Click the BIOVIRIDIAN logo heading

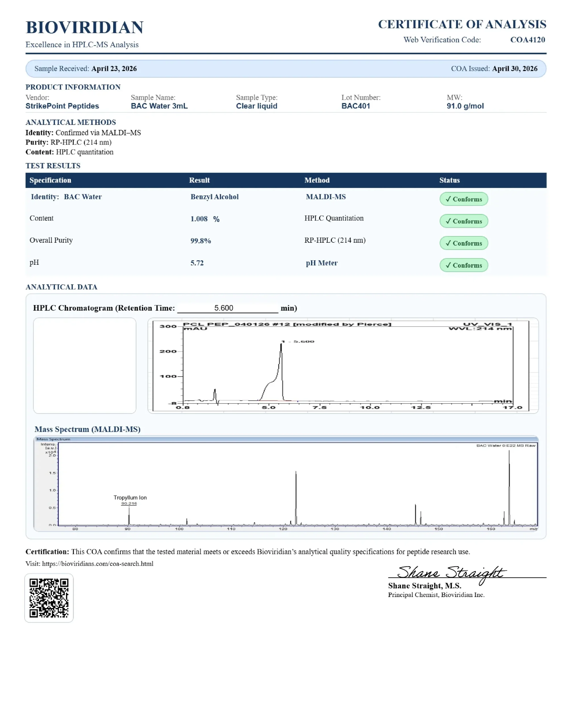(85, 27)
